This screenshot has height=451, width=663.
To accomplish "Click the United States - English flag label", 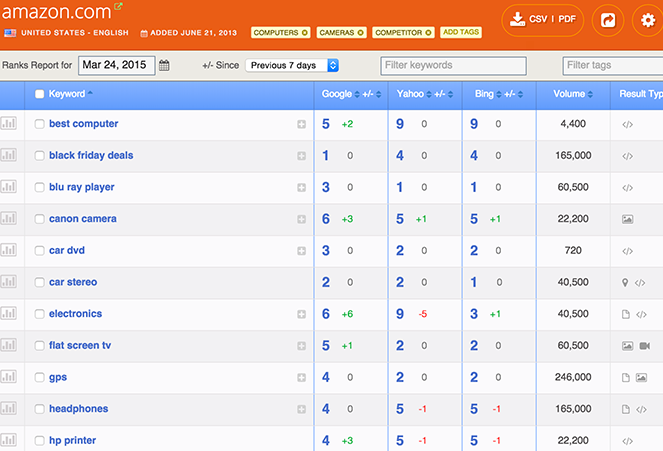I will [66, 33].
